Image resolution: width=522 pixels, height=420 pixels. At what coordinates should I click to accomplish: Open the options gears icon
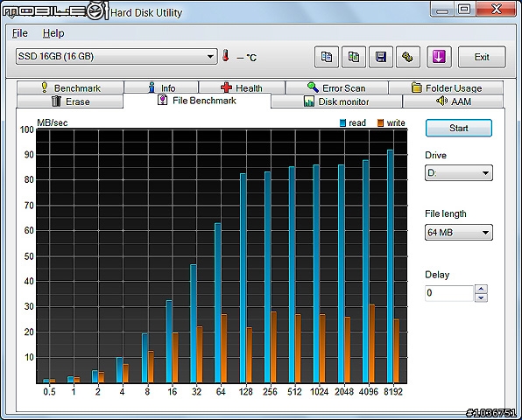408,57
